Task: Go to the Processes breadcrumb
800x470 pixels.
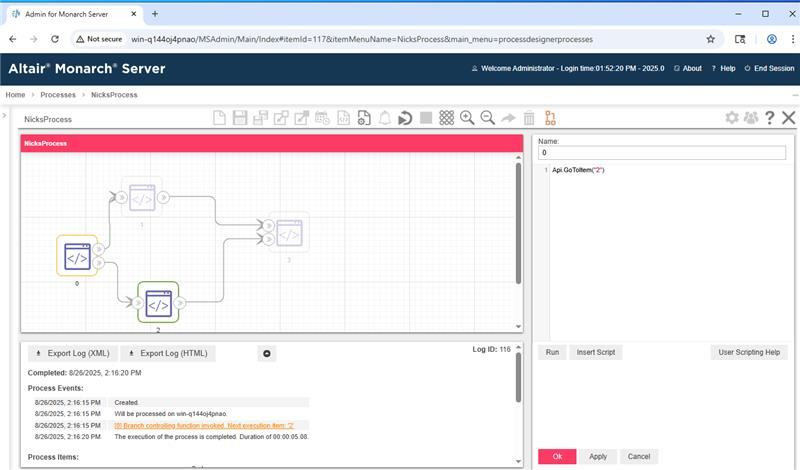Action: point(58,95)
